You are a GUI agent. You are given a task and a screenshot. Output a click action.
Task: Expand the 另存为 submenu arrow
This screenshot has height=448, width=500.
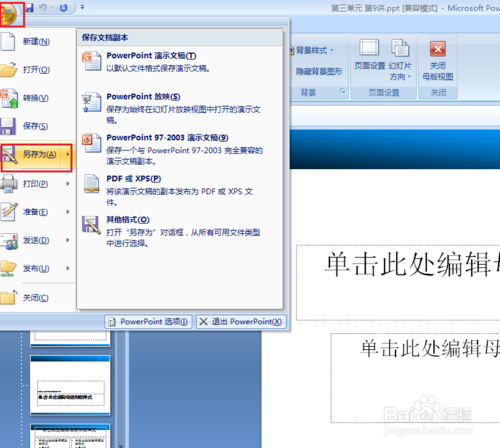(x=68, y=154)
